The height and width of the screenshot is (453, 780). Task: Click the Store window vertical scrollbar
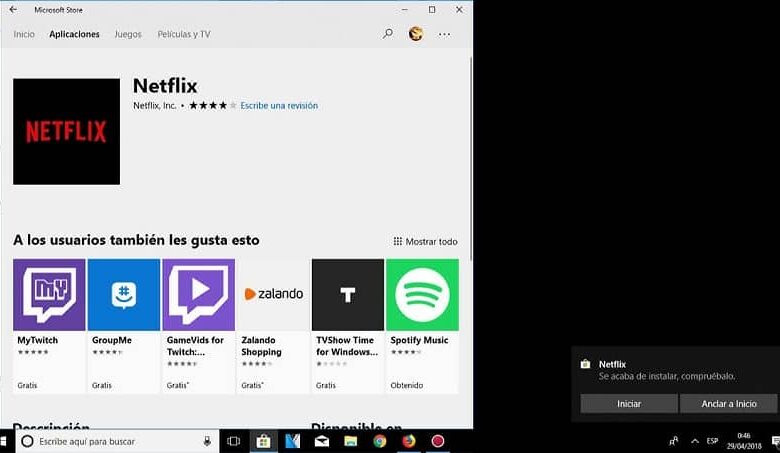tap(471, 159)
